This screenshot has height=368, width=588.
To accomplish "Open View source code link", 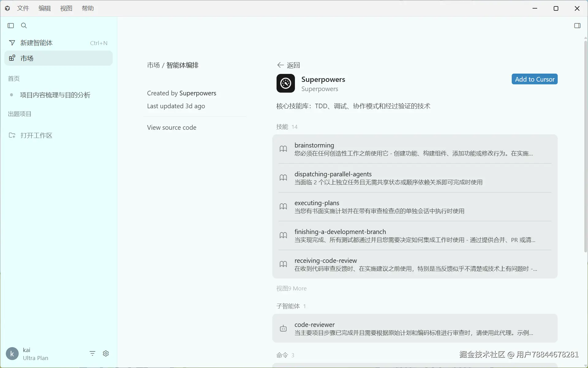I will 172,128.
